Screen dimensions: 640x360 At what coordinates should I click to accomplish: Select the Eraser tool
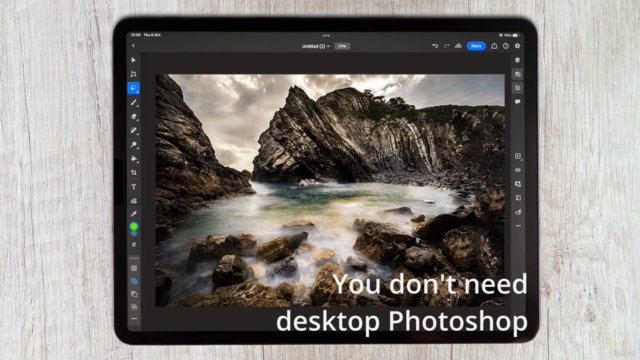pyautogui.click(x=133, y=116)
